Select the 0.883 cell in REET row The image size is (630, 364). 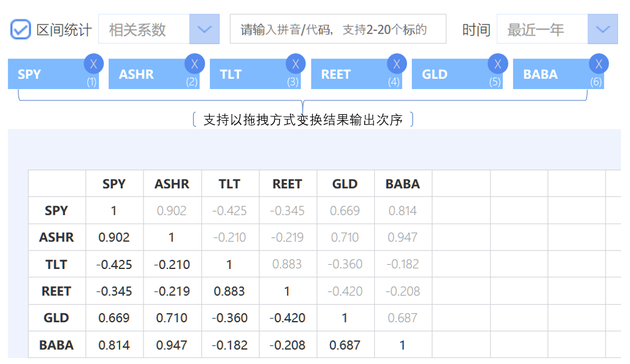tap(229, 291)
